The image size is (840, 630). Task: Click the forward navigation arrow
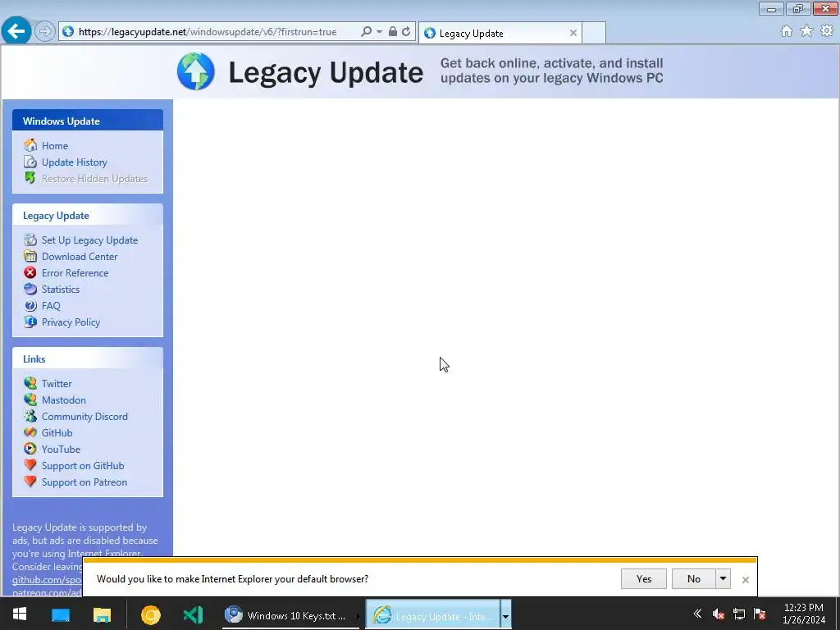(45, 32)
